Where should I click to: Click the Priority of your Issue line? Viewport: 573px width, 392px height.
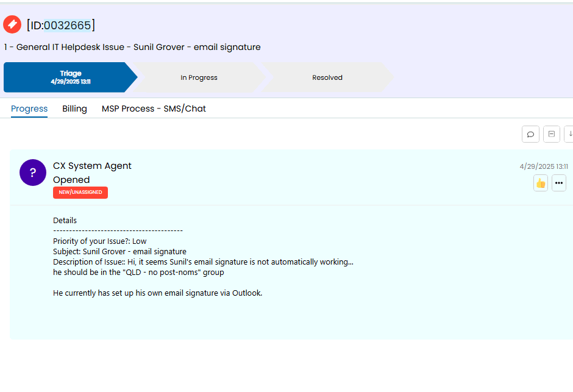pos(100,241)
